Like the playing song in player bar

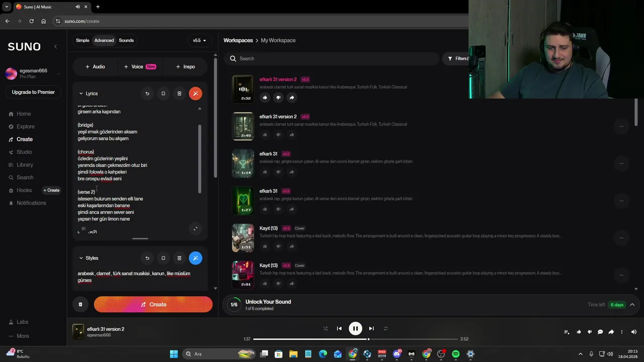click(x=579, y=332)
